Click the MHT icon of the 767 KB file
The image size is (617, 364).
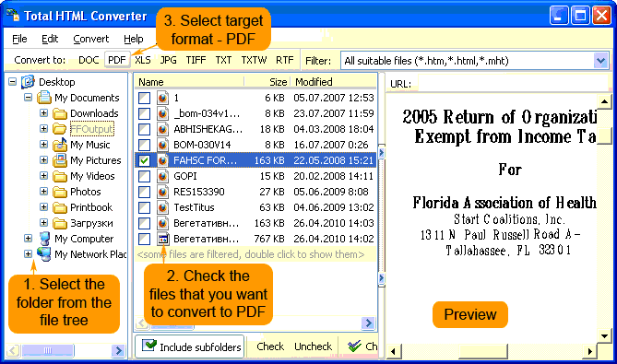pyautogui.click(x=162, y=239)
